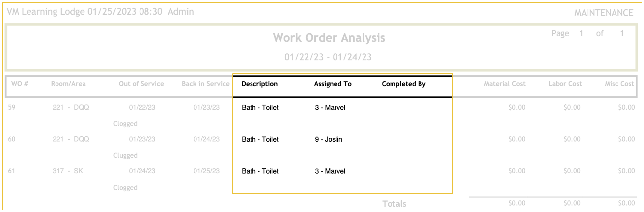Click the Description column header

coord(259,84)
